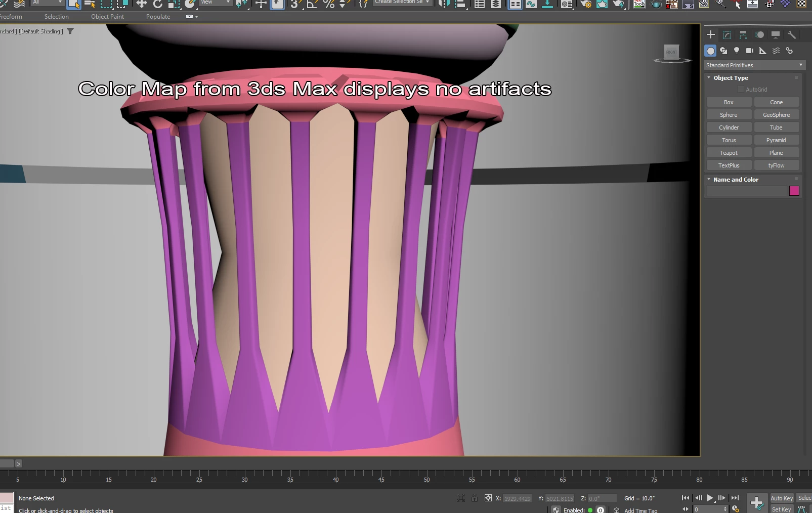This screenshot has height=513, width=812.
Task: Click the Mirror tool icon
Action: click(x=444, y=4)
